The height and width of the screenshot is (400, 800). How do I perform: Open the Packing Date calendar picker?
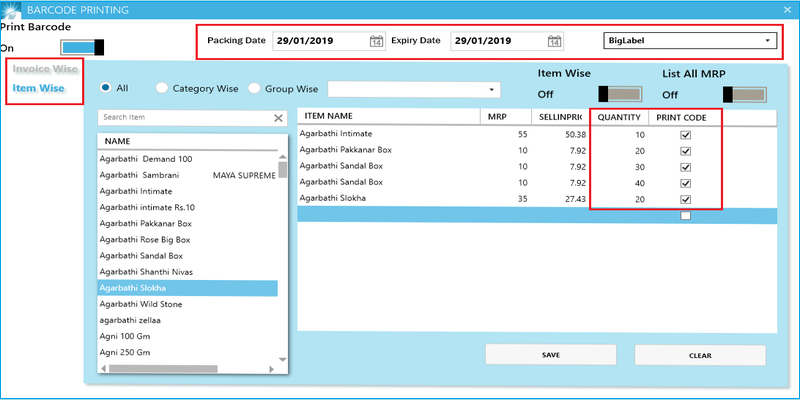point(376,42)
